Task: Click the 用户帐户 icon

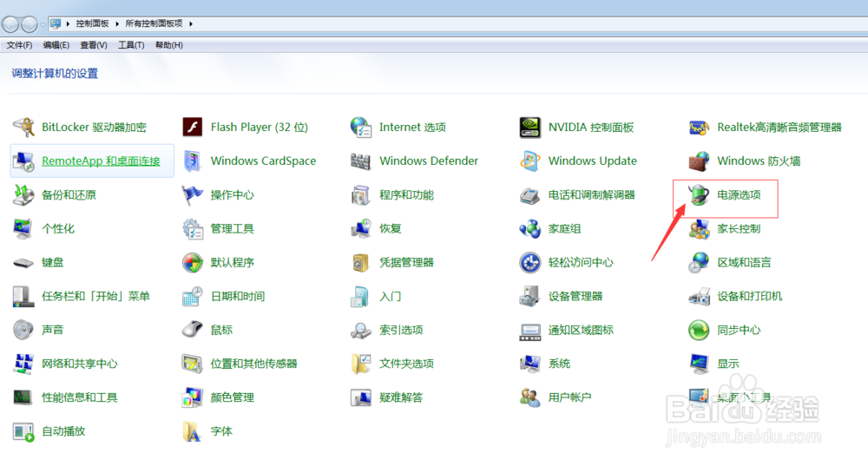Action: point(530,397)
